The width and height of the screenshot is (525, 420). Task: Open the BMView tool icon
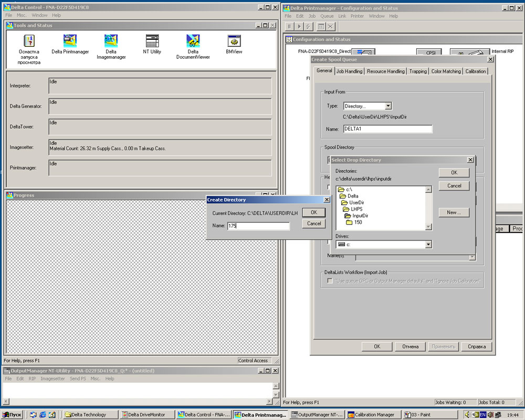234,41
